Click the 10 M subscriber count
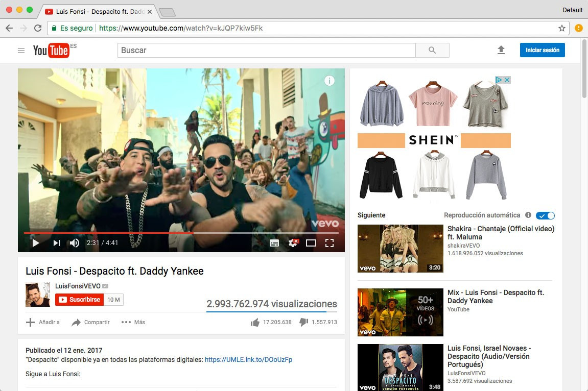Image resolution: width=588 pixels, height=391 pixels. point(113,300)
